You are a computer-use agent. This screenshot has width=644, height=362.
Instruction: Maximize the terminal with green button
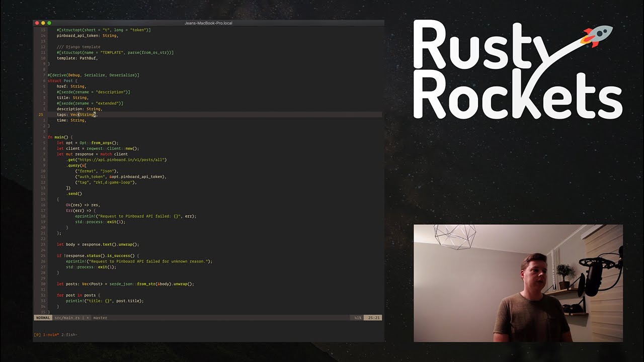coord(49,23)
